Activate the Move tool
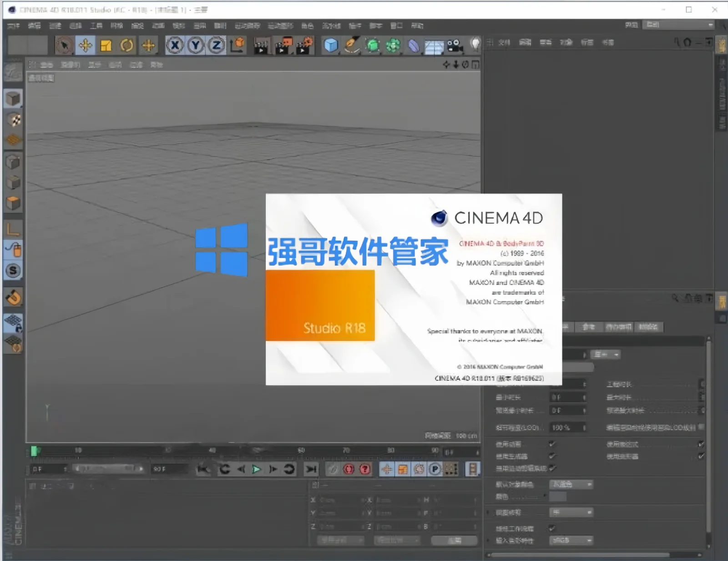This screenshot has height=561, width=728. (x=85, y=45)
